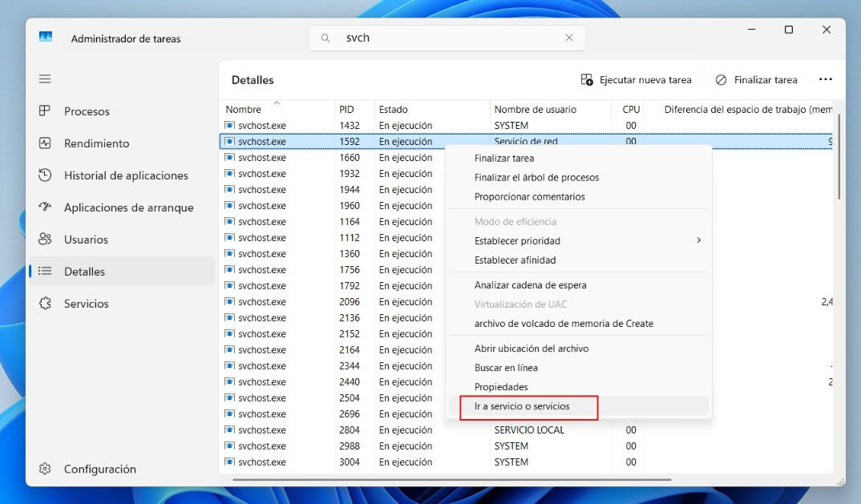Click the Procesos sidebar icon

pyautogui.click(x=45, y=111)
